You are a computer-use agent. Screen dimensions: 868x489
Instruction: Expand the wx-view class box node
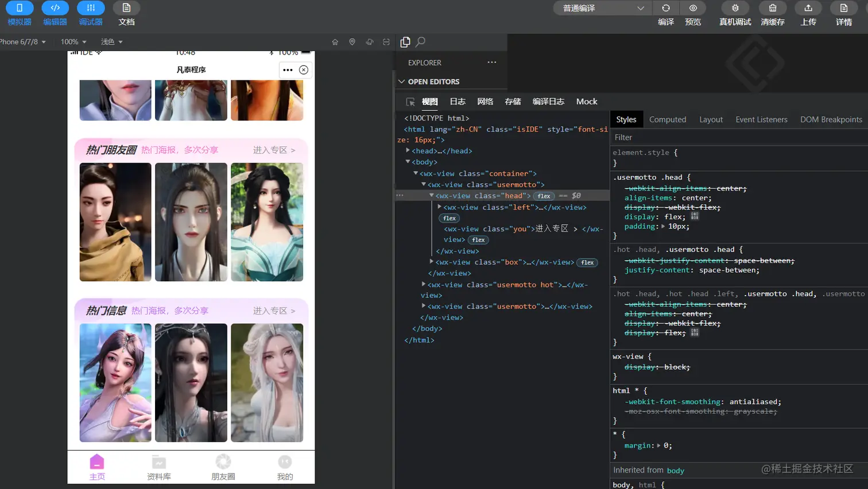432,262
